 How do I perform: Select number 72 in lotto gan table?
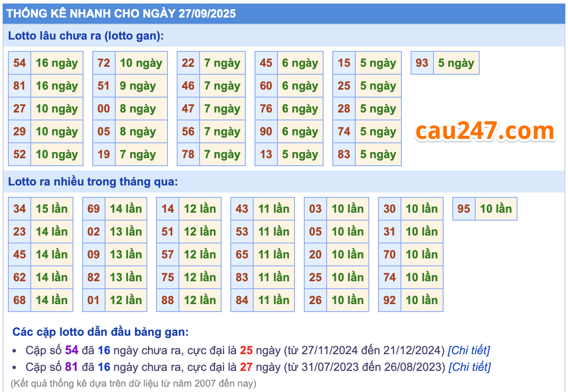point(104,63)
